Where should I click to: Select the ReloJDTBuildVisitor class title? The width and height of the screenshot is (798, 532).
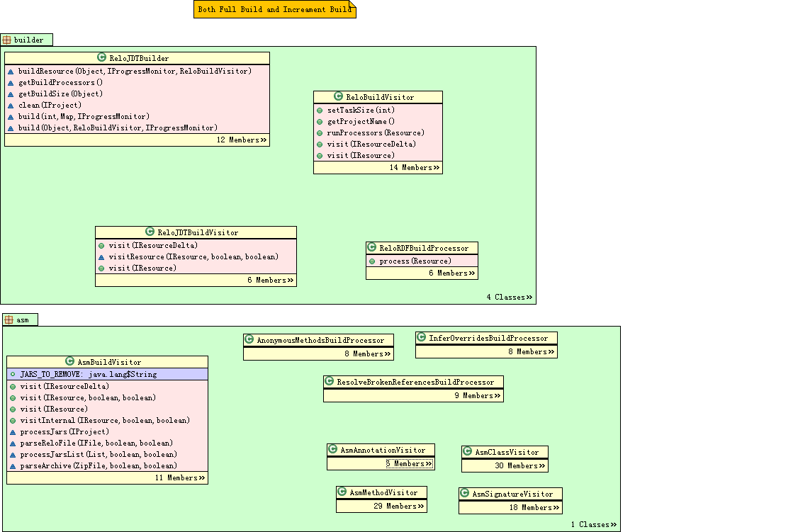[198, 232]
